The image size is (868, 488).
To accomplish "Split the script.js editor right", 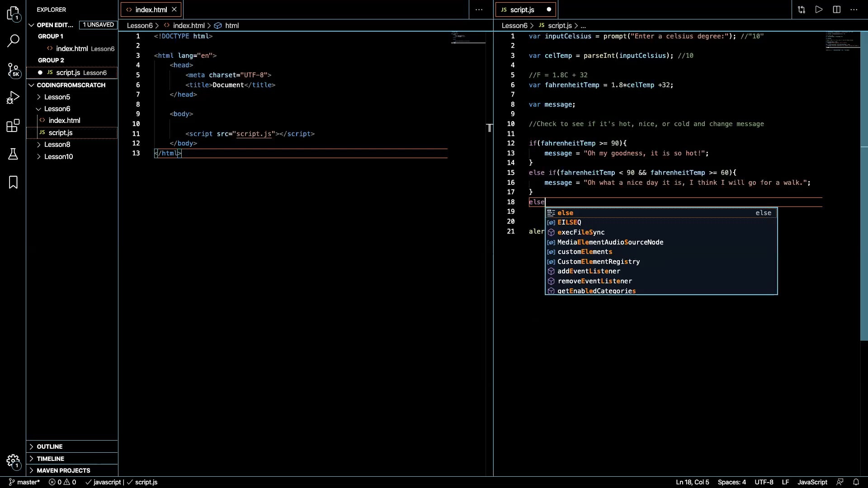I will [836, 9].
